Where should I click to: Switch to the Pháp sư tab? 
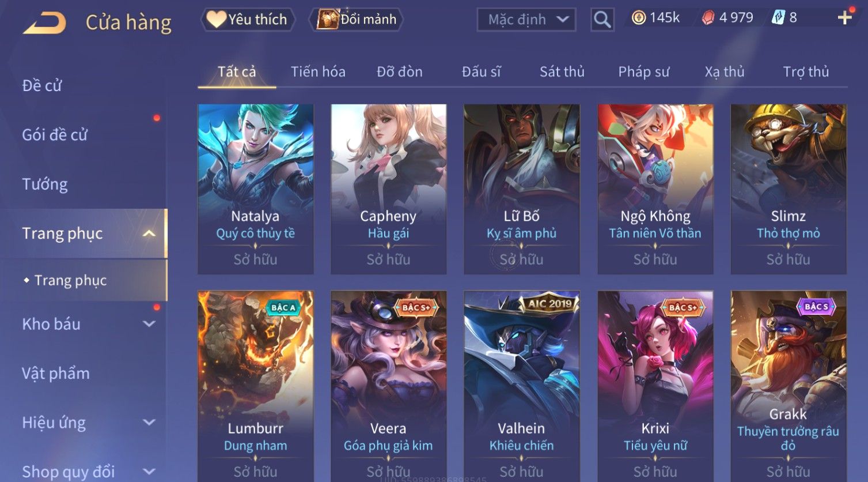click(x=643, y=71)
